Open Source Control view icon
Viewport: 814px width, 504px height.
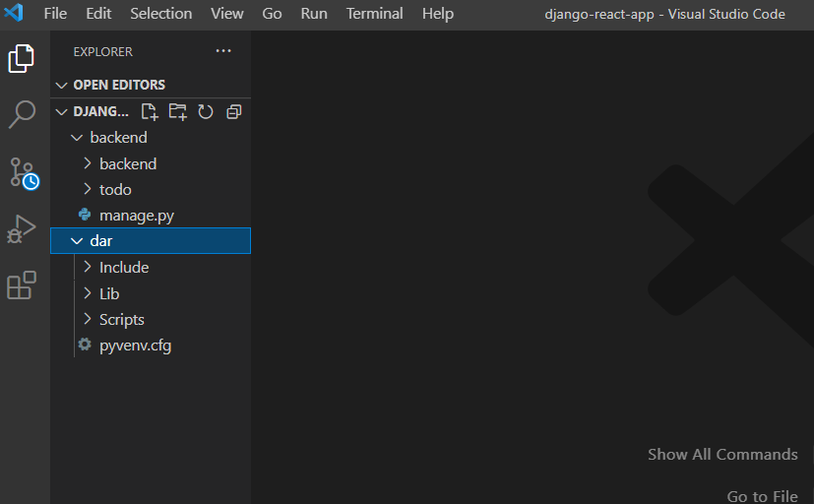tap(24, 173)
